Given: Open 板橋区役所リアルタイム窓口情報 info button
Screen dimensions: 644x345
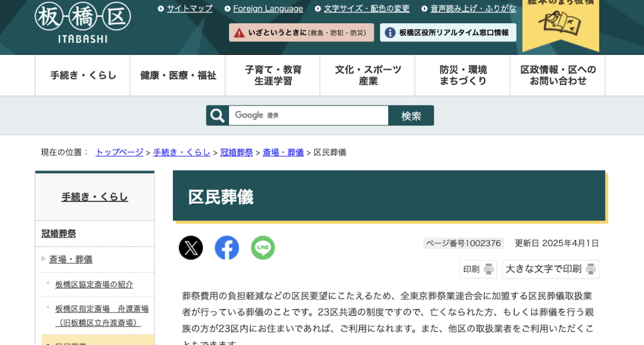Looking at the screenshot, I should 448,33.
